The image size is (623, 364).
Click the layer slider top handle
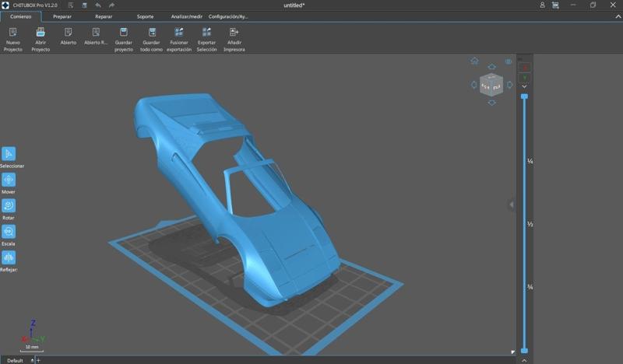tap(524, 96)
